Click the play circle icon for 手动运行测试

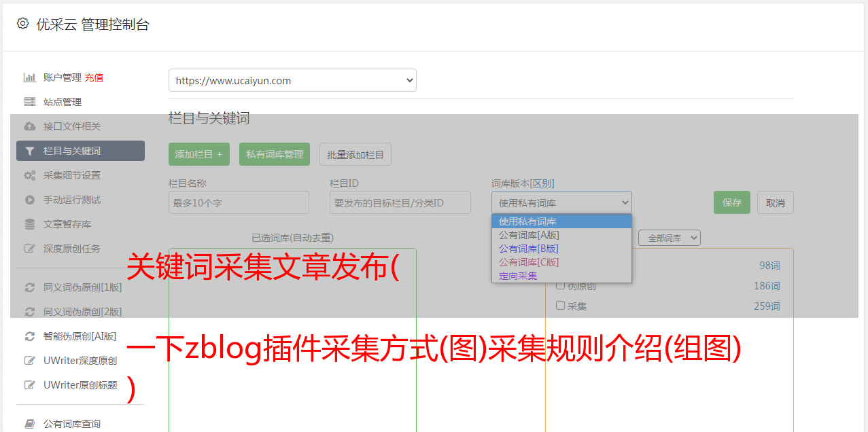pyautogui.click(x=29, y=200)
